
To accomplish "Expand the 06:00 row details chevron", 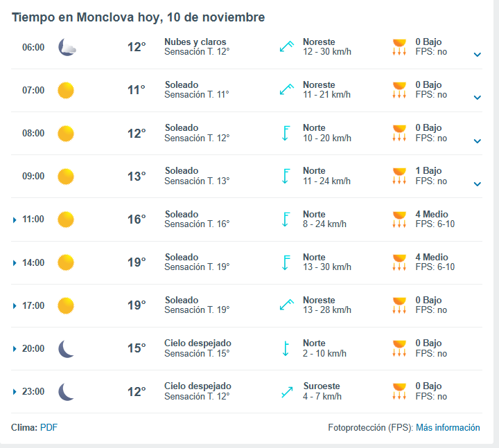I will [x=477, y=55].
